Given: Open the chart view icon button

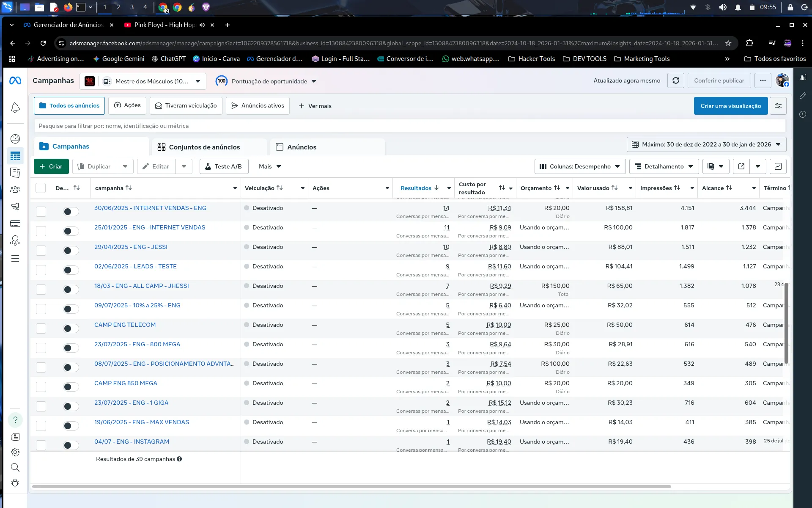Looking at the screenshot, I should pos(778,166).
